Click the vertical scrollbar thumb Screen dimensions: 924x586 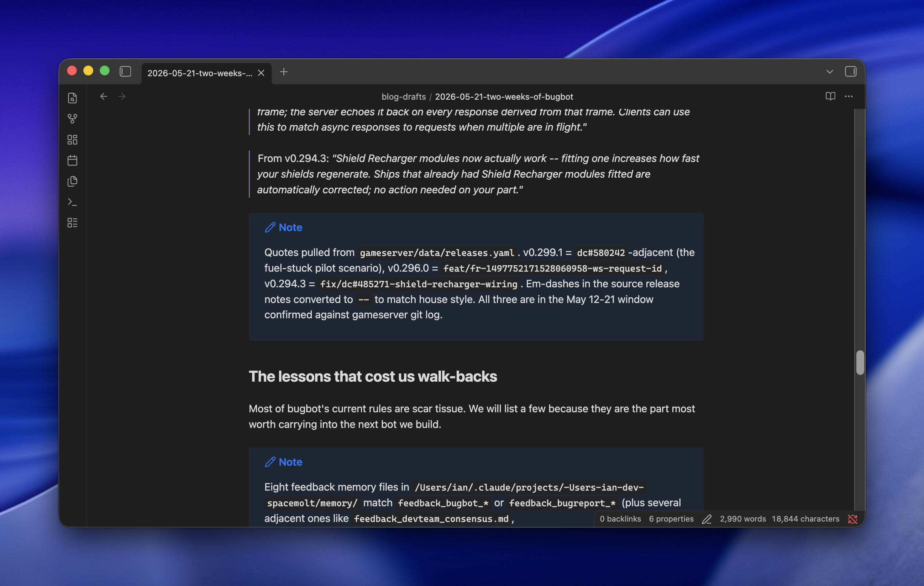(860, 362)
